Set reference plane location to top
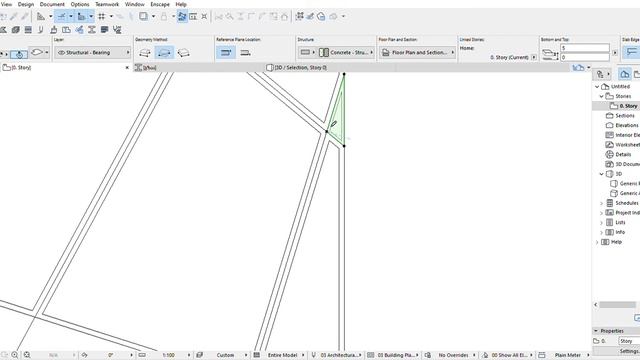This screenshot has height=360, width=640. (226, 53)
